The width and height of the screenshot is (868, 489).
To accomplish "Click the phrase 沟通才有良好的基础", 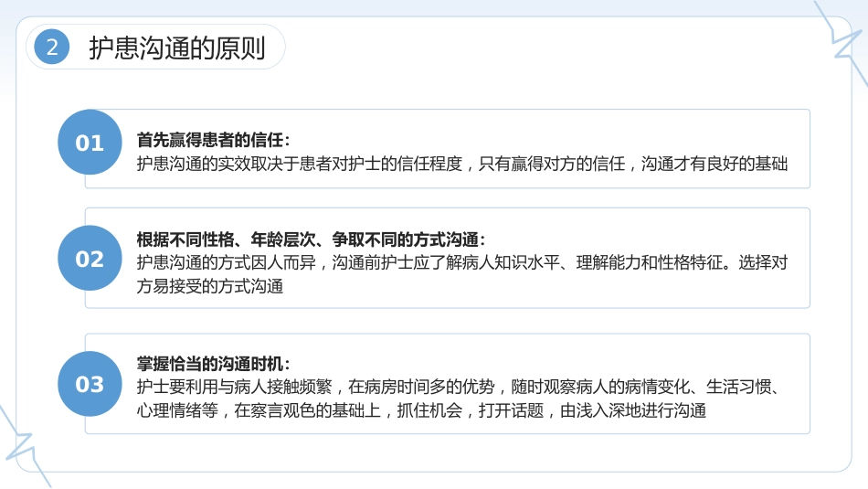I will (715, 164).
